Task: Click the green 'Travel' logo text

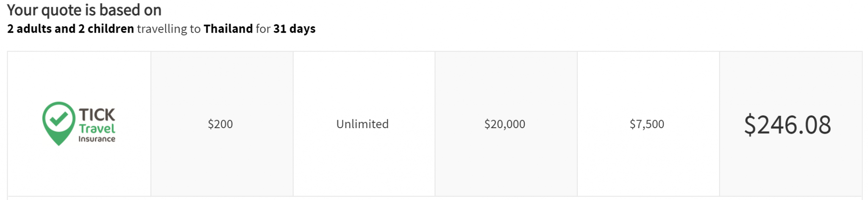Action: coord(97,129)
